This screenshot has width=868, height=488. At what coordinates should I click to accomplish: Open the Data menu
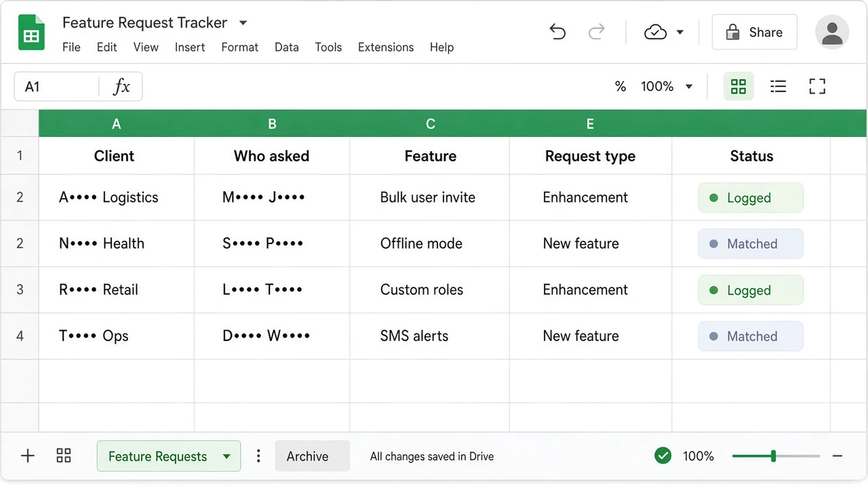point(287,47)
